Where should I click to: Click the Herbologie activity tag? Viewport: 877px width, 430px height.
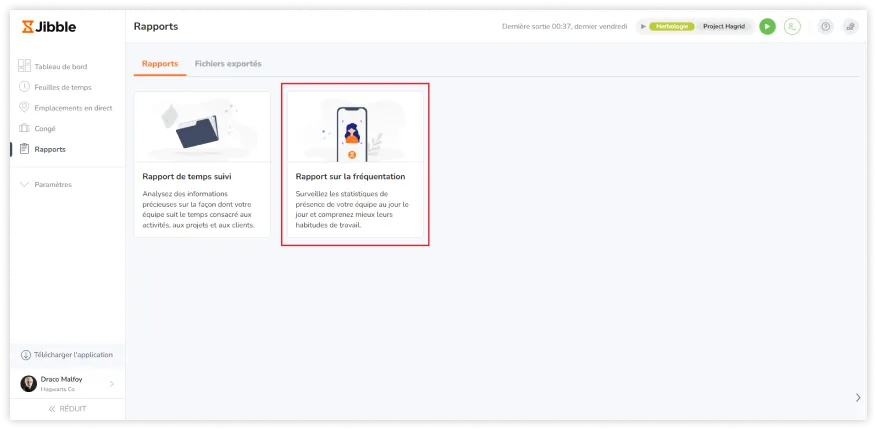pyautogui.click(x=671, y=27)
